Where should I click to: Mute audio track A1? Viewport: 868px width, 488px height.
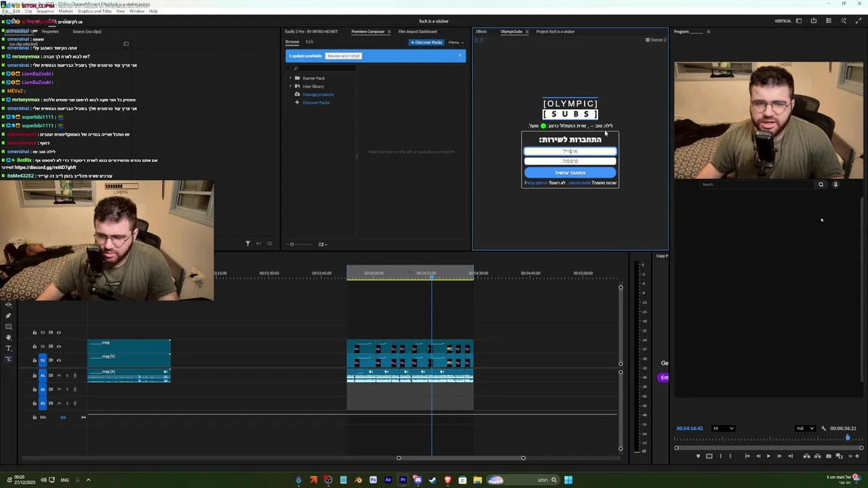(59, 375)
